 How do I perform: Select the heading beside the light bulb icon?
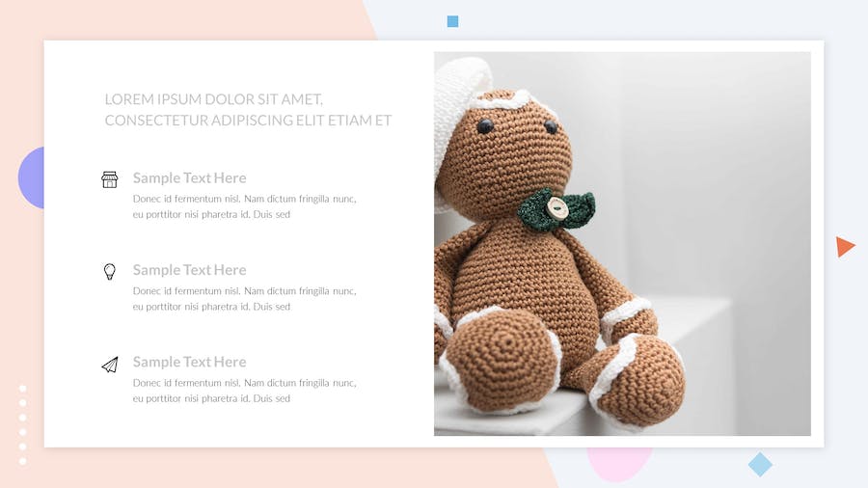click(189, 270)
